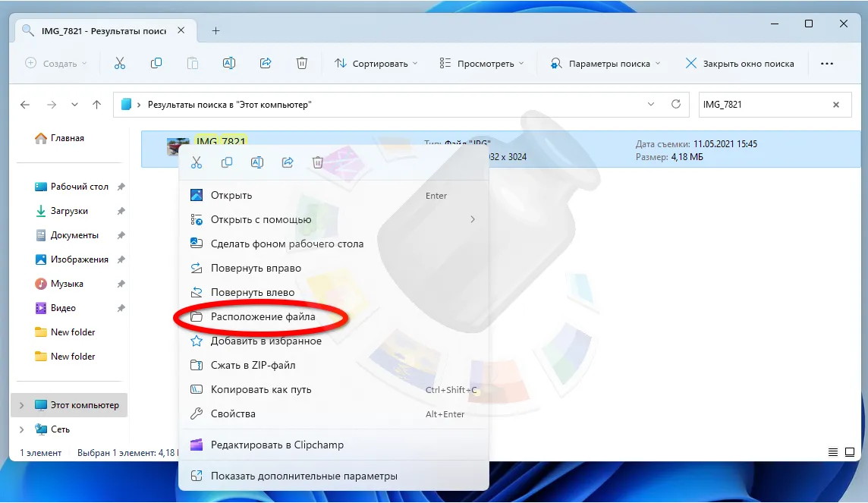Open Загрузки folder in sidebar
Viewport: 868px width, 503px height.
tap(69, 211)
